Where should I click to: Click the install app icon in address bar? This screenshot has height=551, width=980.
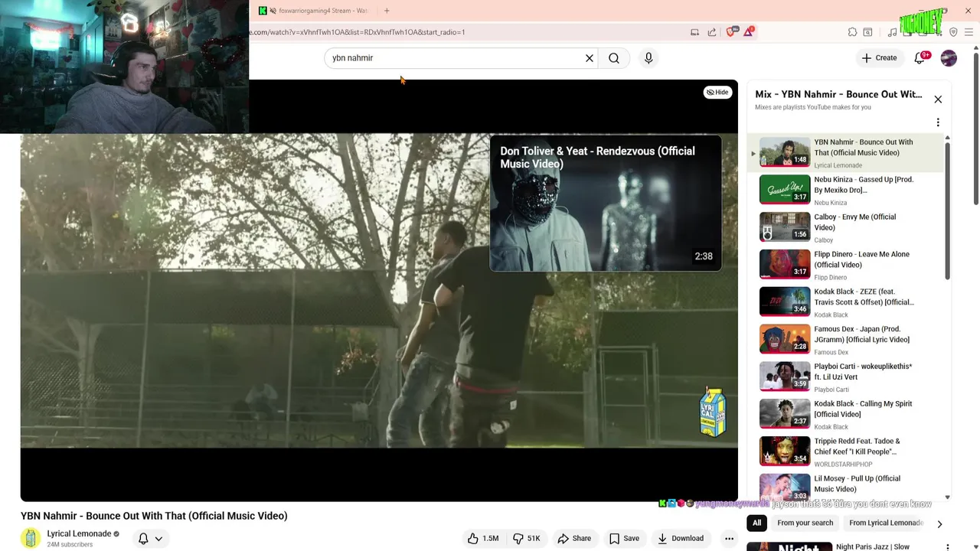point(694,32)
